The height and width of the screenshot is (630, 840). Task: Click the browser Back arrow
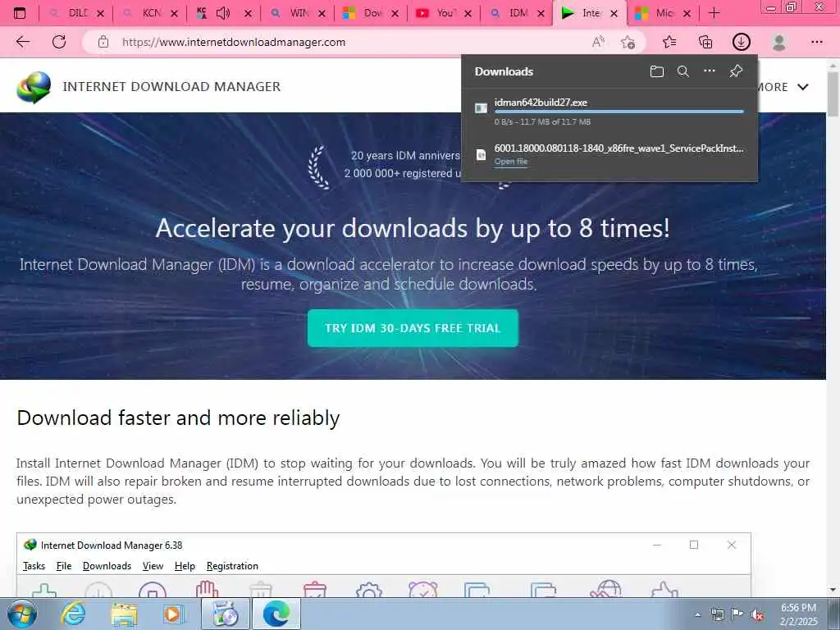pyautogui.click(x=22, y=42)
